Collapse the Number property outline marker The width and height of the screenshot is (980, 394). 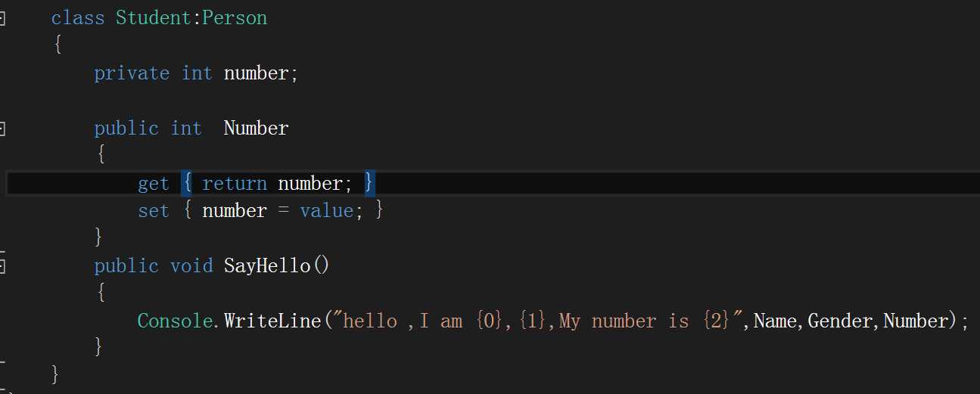(2, 129)
